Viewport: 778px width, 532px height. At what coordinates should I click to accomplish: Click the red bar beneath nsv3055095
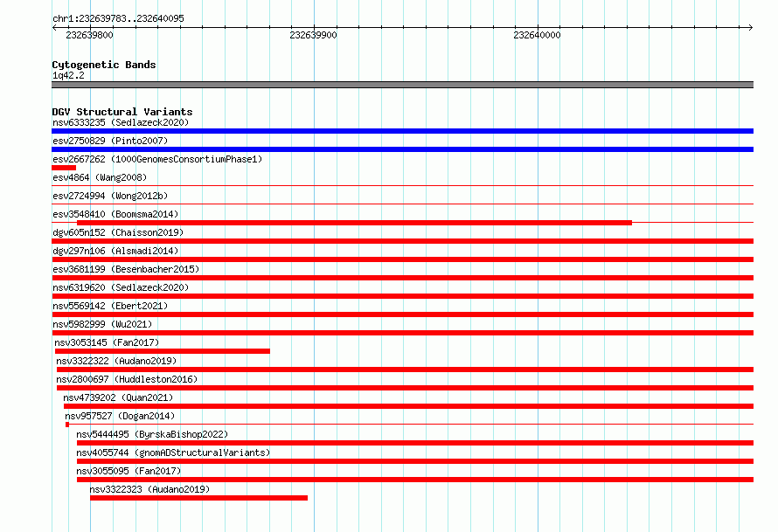pos(415,480)
